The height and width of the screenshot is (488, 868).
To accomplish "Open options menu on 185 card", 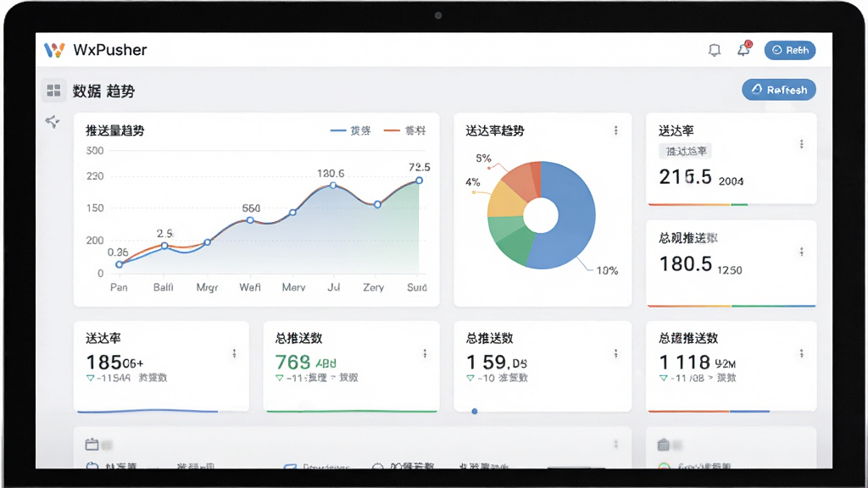I will [x=234, y=353].
